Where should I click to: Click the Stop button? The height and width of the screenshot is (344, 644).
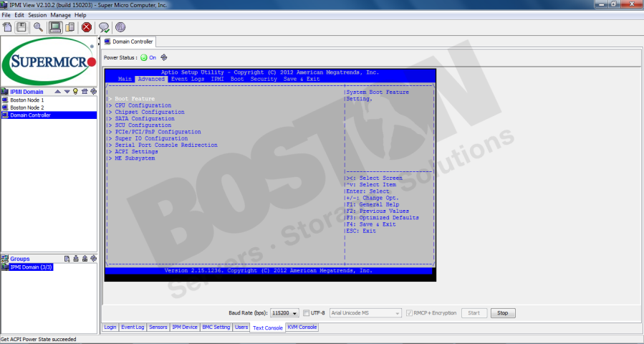click(x=503, y=313)
